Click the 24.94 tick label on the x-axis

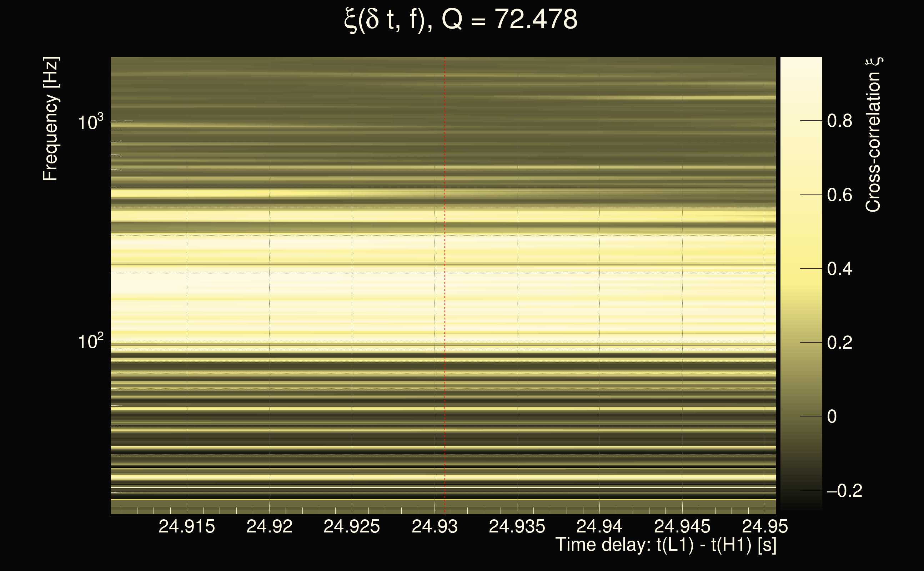599,526
